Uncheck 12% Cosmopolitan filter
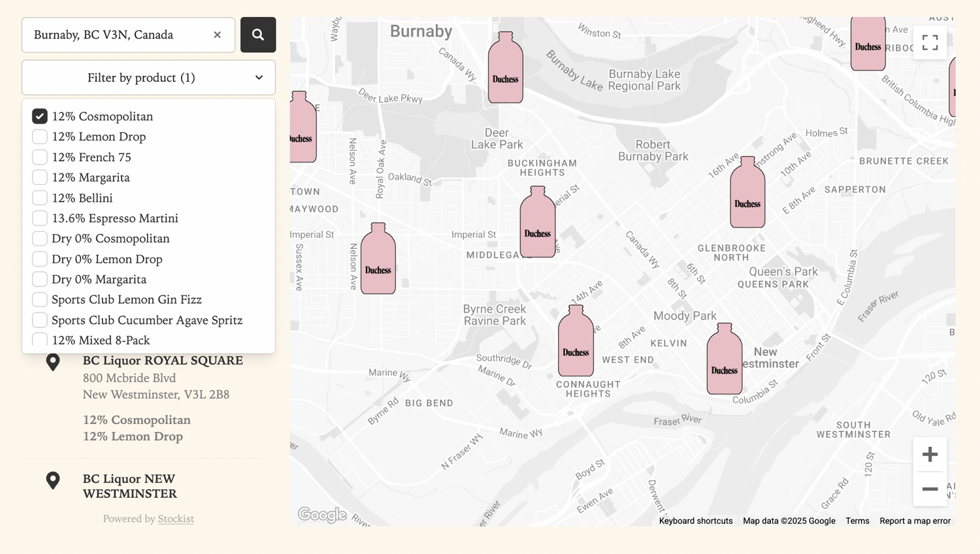This screenshot has width=980, height=554. 40,116
